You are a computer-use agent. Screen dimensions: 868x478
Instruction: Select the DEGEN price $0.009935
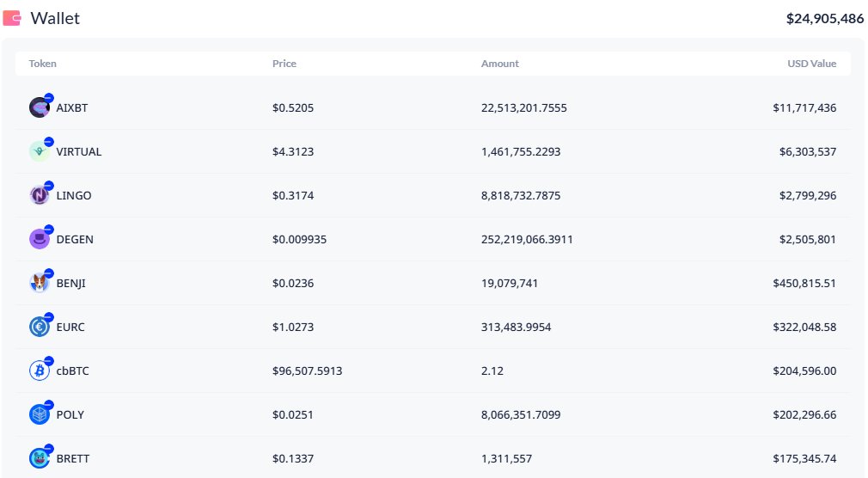299,239
